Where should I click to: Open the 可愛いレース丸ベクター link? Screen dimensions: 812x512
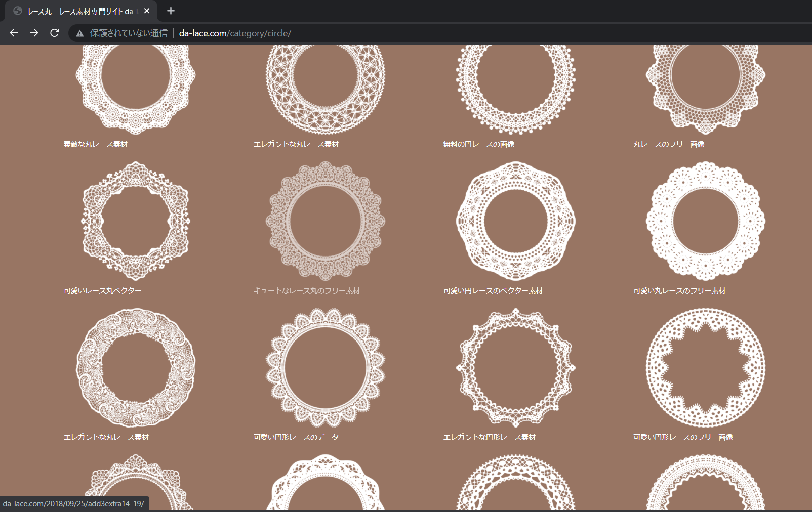(103, 291)
